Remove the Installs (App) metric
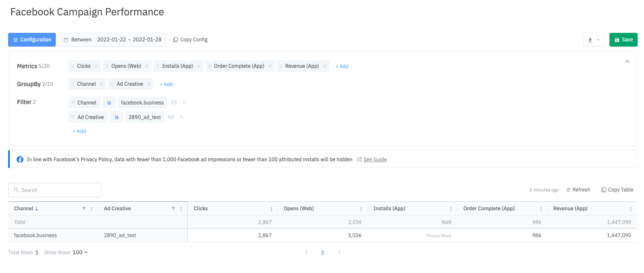Screen dimensions: 644x273 tap(199, 66)
